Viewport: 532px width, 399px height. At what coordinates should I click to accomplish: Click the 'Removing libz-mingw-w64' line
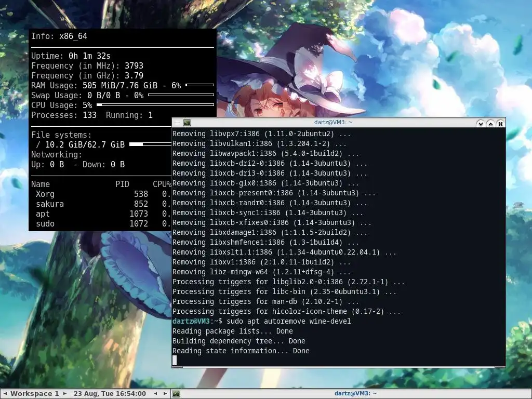pyautogui.click(x=262, y=272)
